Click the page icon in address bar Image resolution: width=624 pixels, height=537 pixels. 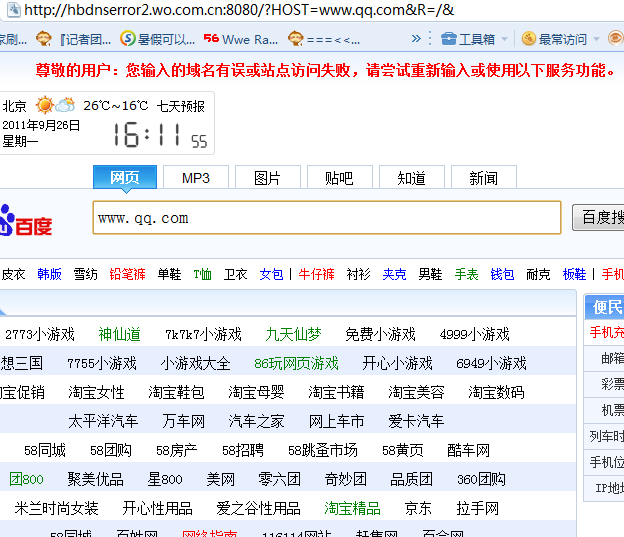coord(14,10)
